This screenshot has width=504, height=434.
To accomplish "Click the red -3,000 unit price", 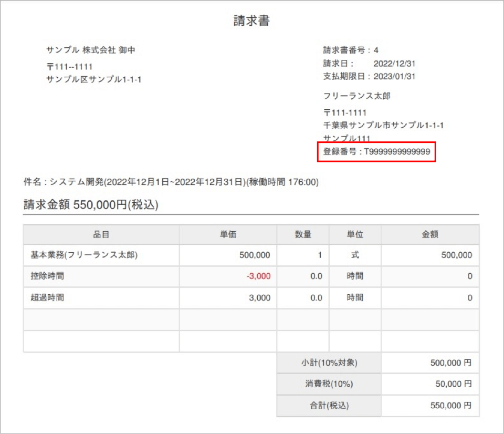I will tap(258, 276).
